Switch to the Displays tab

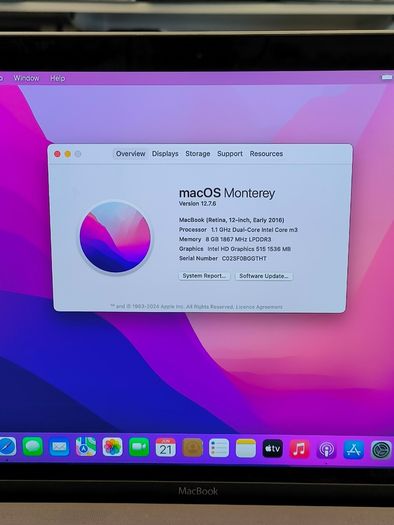pyautogui.click(x=165, y=154)
